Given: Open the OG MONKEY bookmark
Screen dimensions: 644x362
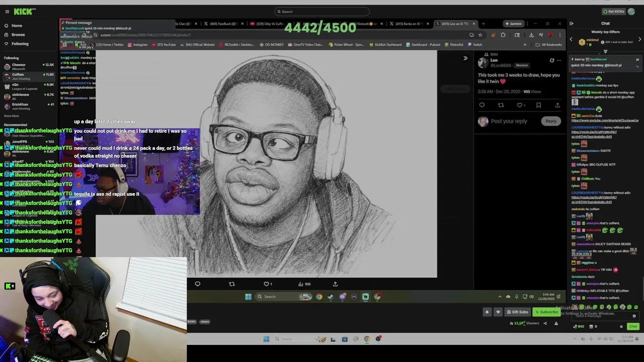Looking at the screenshot, I should 271,45.
